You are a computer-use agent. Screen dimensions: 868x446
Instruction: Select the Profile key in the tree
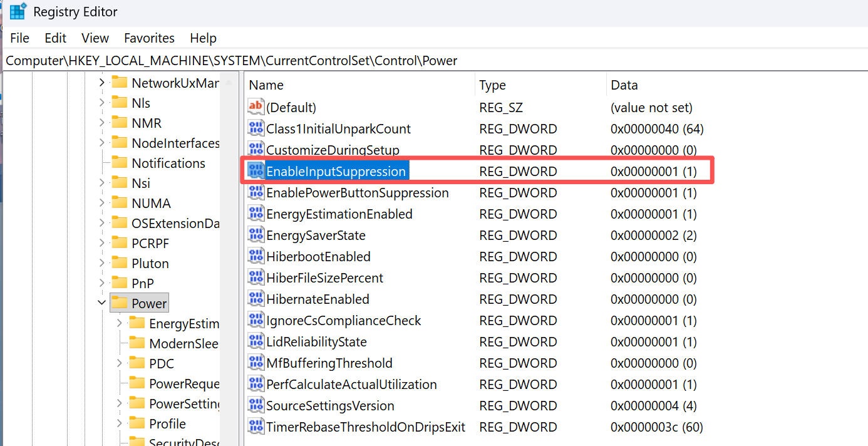(x=167, y=423)
